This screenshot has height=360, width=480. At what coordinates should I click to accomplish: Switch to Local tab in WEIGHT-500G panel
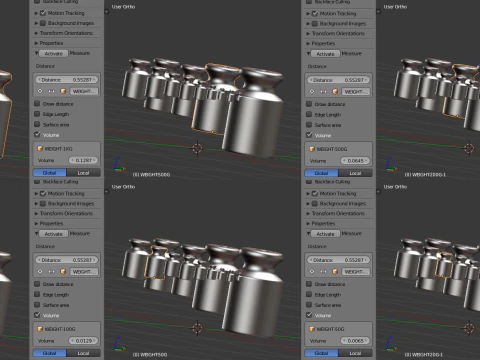pyautogui.click(x=355, y=173)
